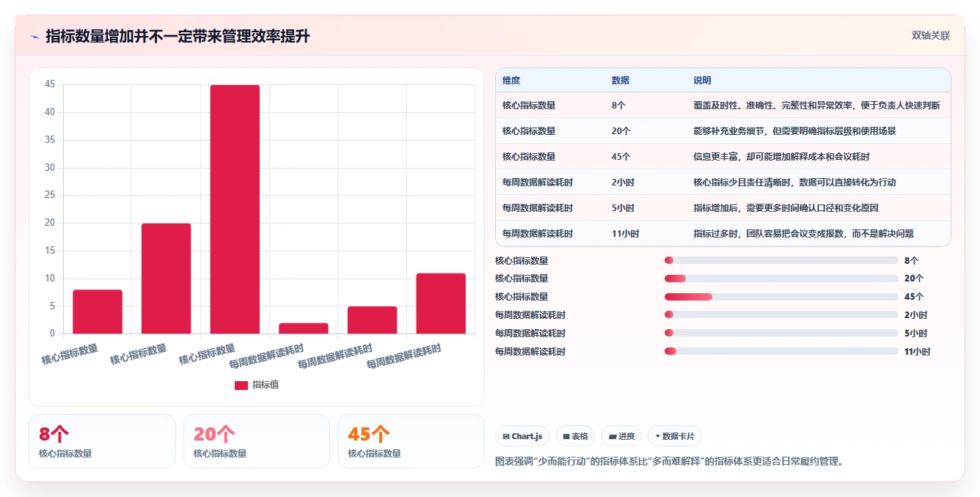Click y-axis label 45 on chart
Viewport: 980px width, 497px height.
[50, 84]
